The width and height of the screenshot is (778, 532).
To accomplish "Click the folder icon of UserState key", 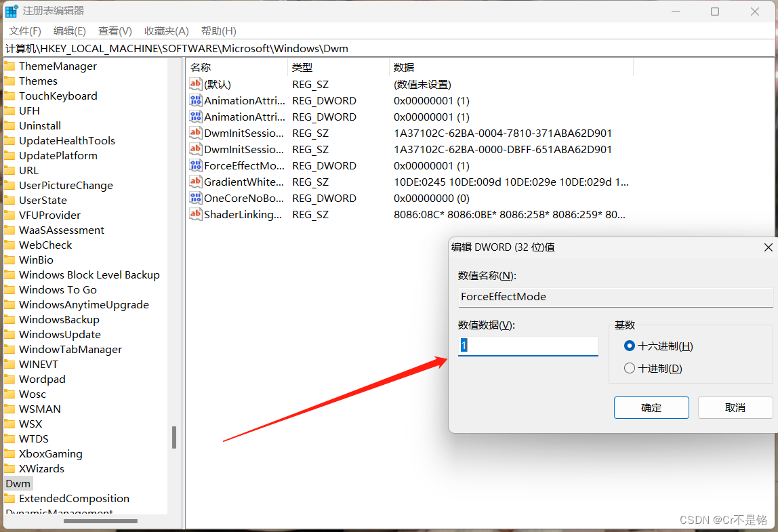I will coord(9,200).
